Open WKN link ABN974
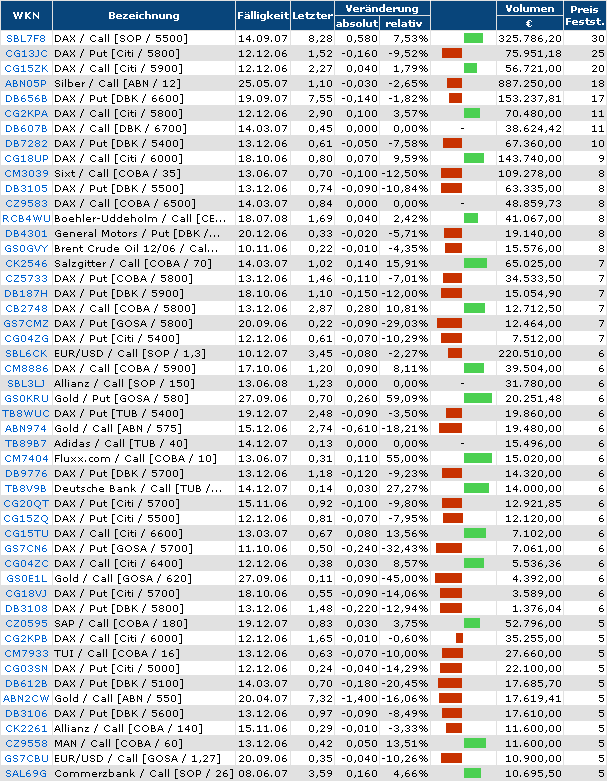This screenshot has width=607, height=781. click(x=26, y=428)
